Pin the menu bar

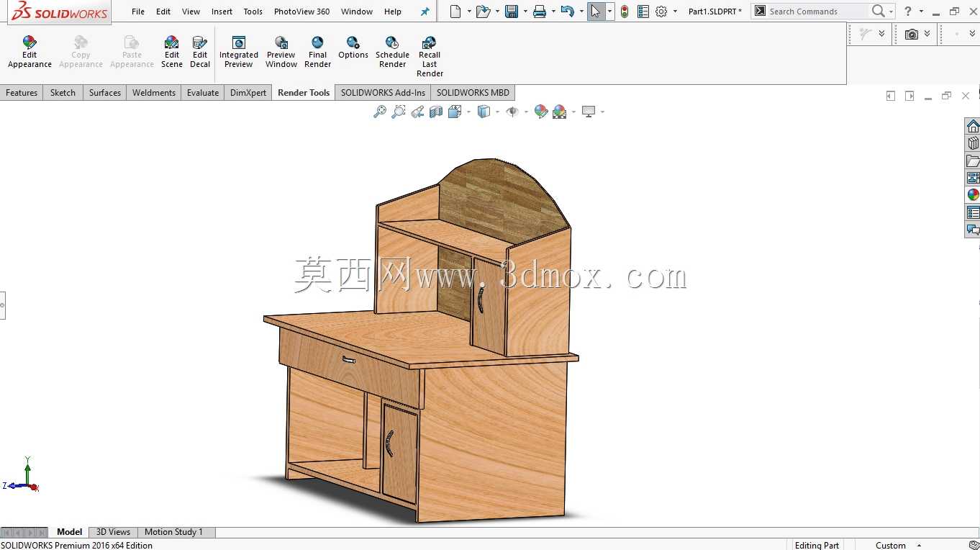(425, 12)
